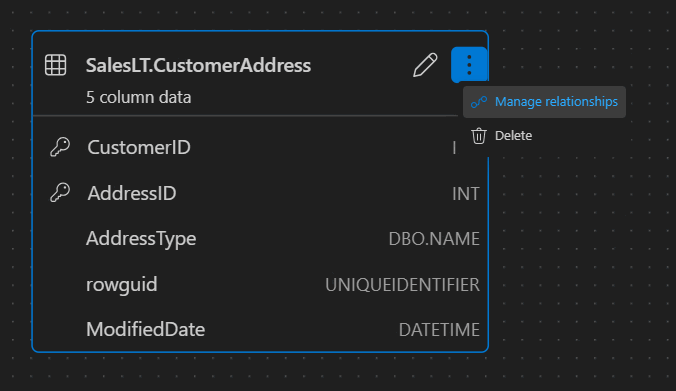Click the UNIQUEIDENTIFIER data type label
Viewport: 676px width, 391px height.
pyautogui.click(x=402, y=285)
